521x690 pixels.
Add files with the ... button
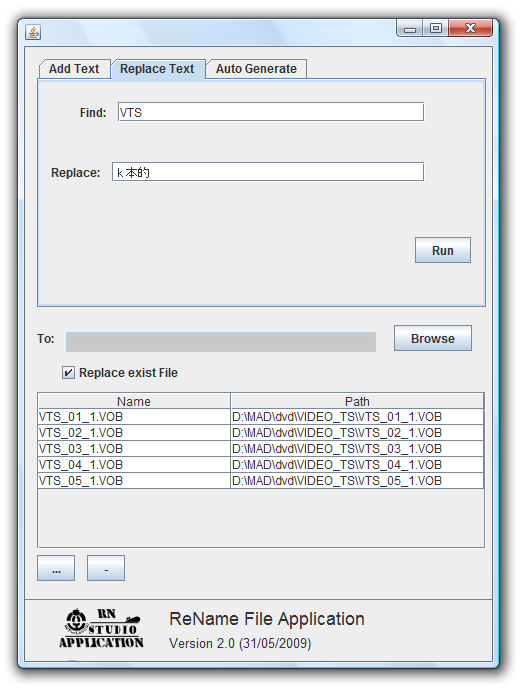tap(56, 568)
